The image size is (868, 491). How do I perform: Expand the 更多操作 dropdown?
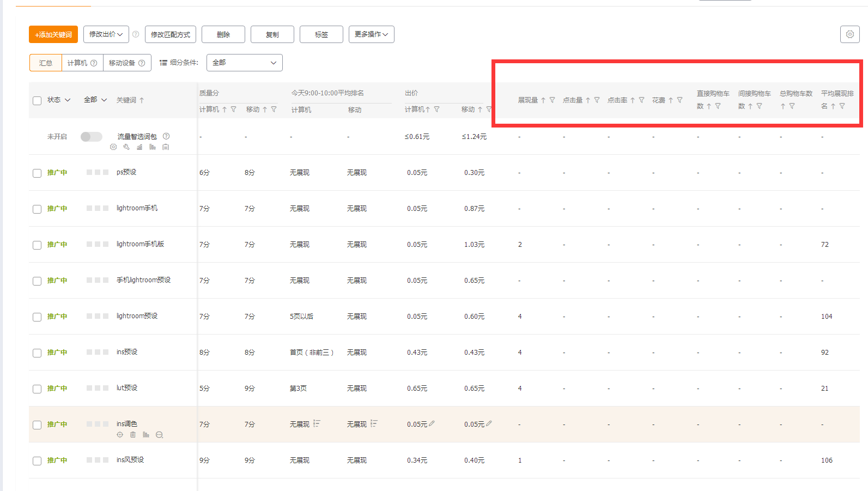pos(372,34)
